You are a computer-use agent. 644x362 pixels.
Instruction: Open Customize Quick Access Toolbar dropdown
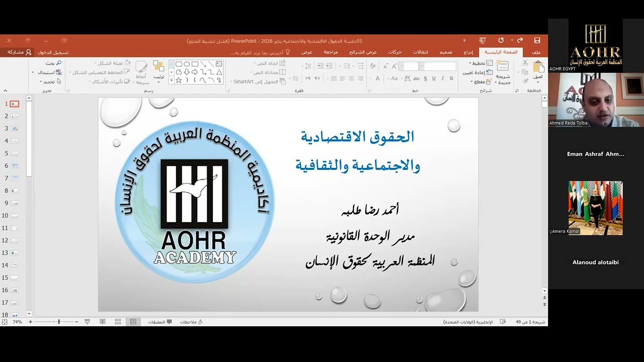pos(464,40)
